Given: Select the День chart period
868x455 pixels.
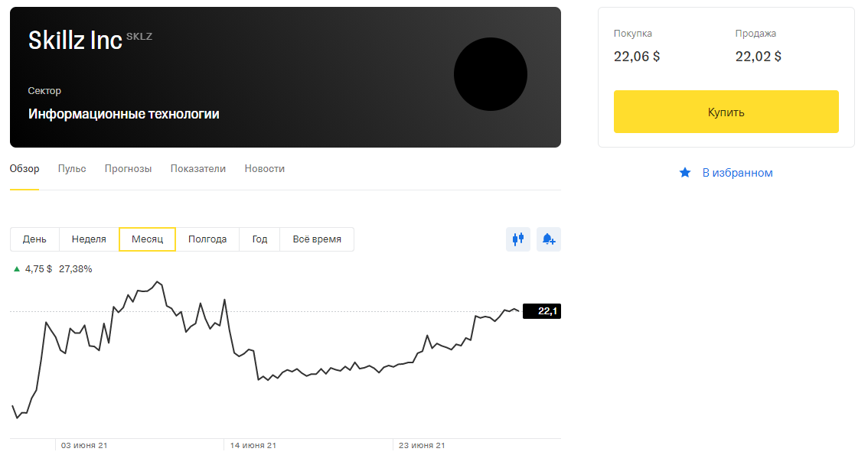Looking at the screenshot, I should (34, 239).
